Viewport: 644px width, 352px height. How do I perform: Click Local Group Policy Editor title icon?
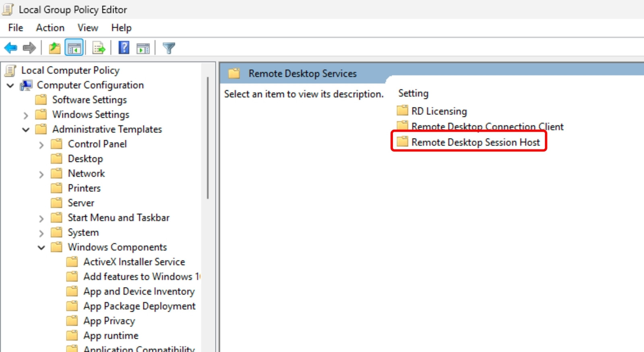(x=8, y=9)
